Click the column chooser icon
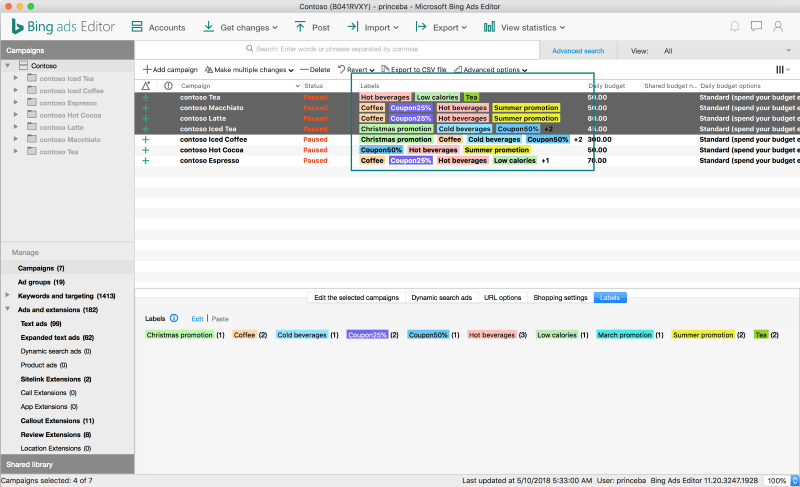 [782, 70]
